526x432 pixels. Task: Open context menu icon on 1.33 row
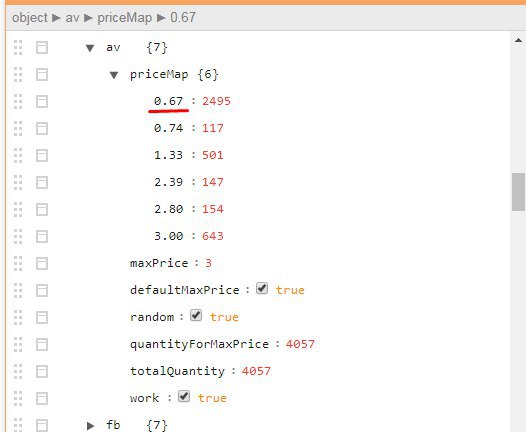[42, 156]
